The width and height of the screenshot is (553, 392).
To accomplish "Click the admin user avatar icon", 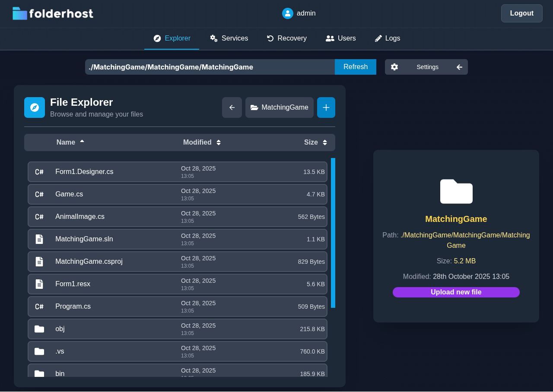I will click(288, 13).
